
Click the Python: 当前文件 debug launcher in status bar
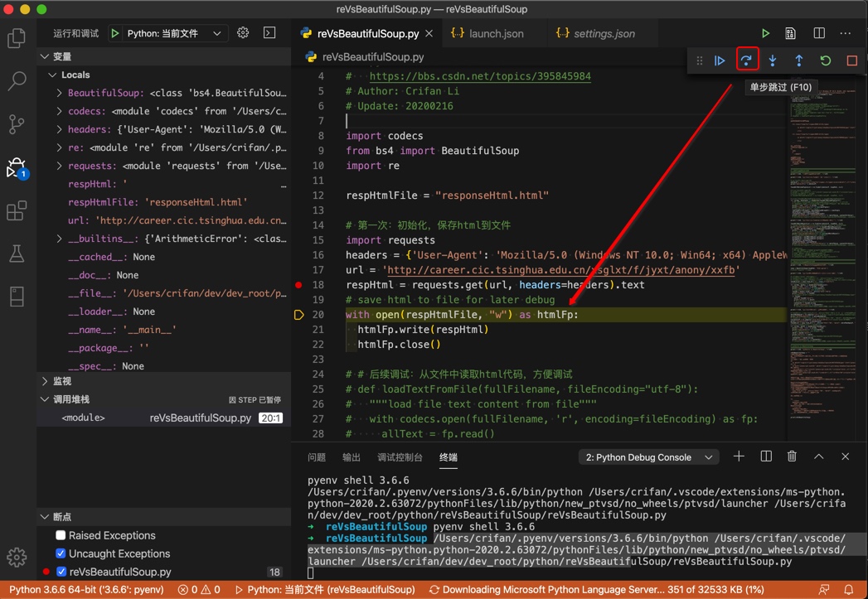point(325,590)
